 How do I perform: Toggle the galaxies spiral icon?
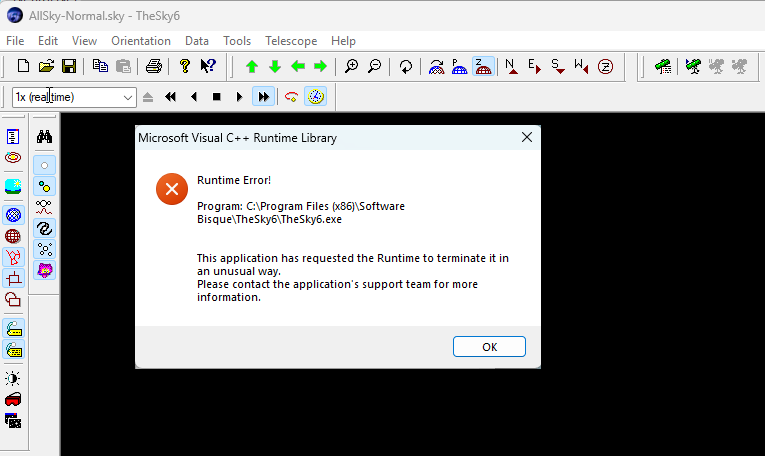click(44, 228)
